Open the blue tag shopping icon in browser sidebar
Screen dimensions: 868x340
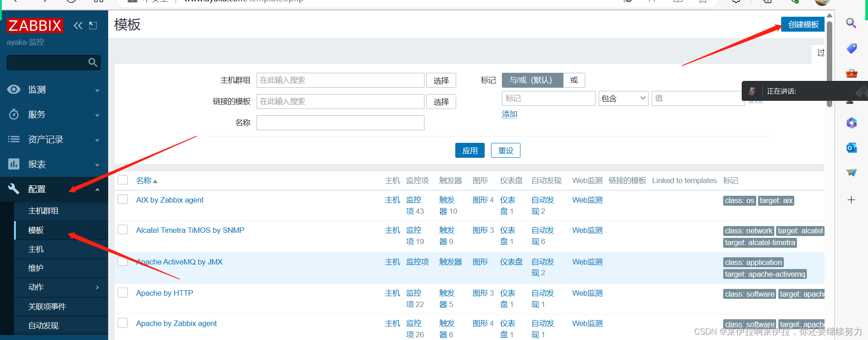coord(851,48)
